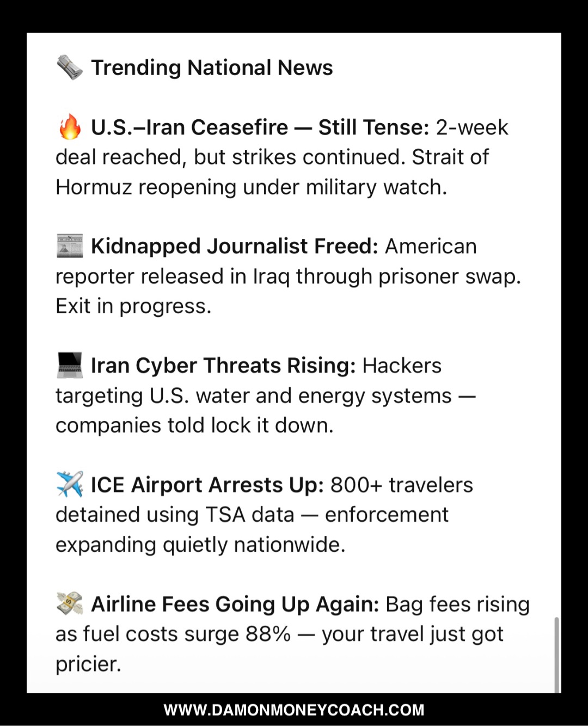This screenshot has height=726, width=588.
Task: Click the laptop emoji icon
Action: (70, 365)
